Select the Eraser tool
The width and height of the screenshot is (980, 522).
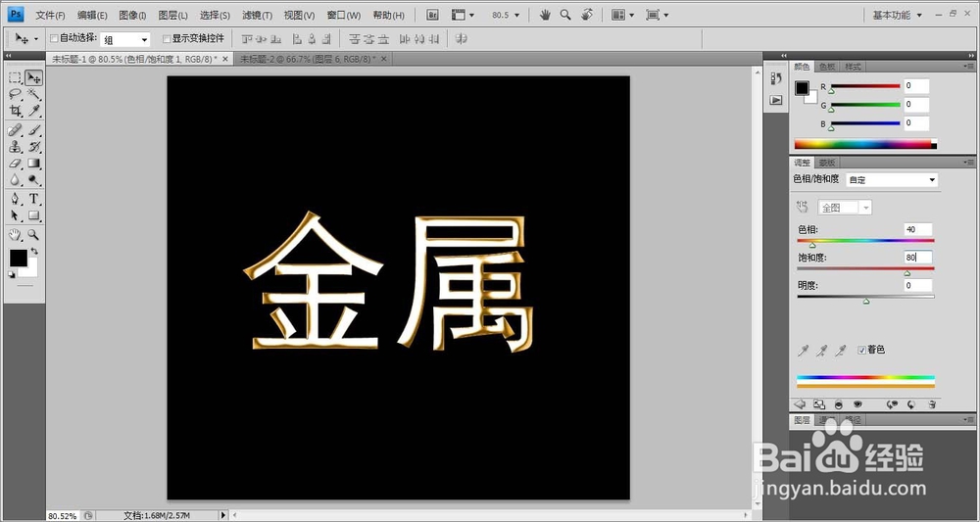click(x=15, y=164)
